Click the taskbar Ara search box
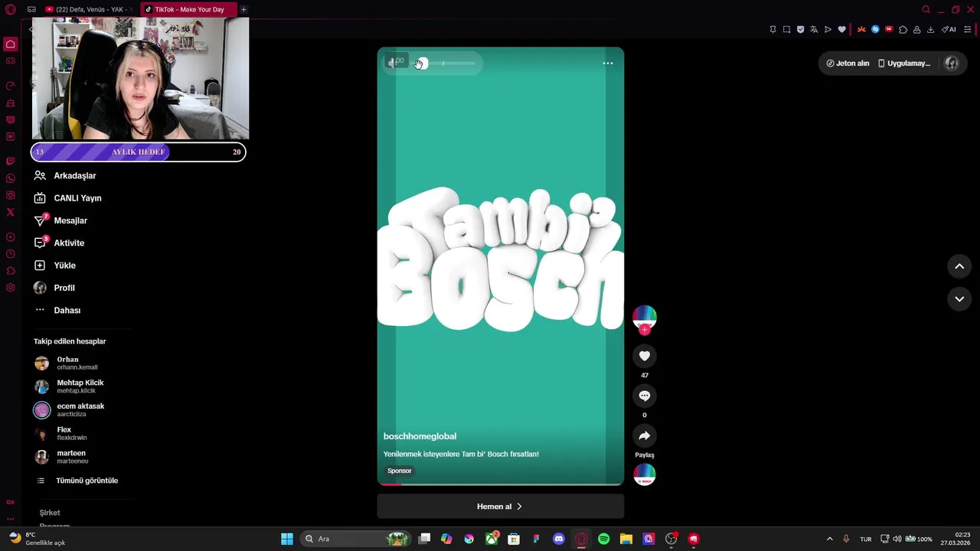This screenshot has height=551, width=980. tap(358, 539)
